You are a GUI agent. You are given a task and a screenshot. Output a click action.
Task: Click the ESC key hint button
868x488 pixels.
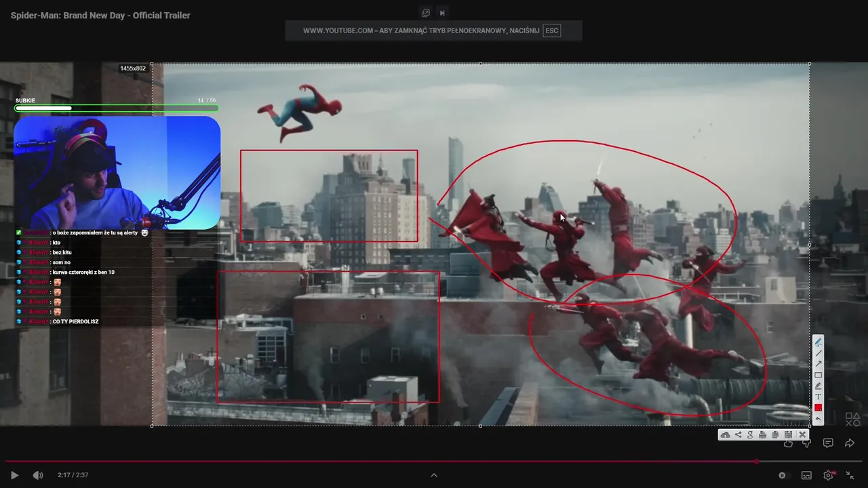(x=552, y=30)
